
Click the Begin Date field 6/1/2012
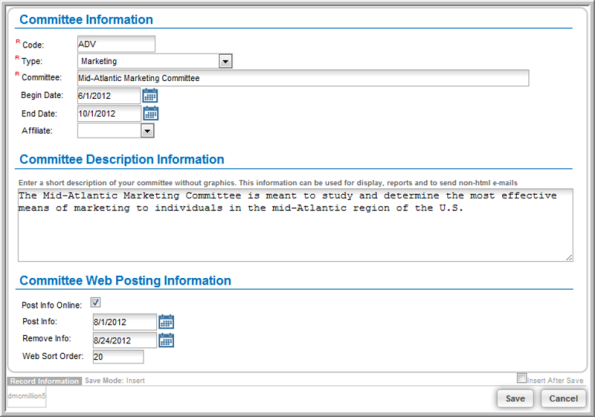coord(109,96)
